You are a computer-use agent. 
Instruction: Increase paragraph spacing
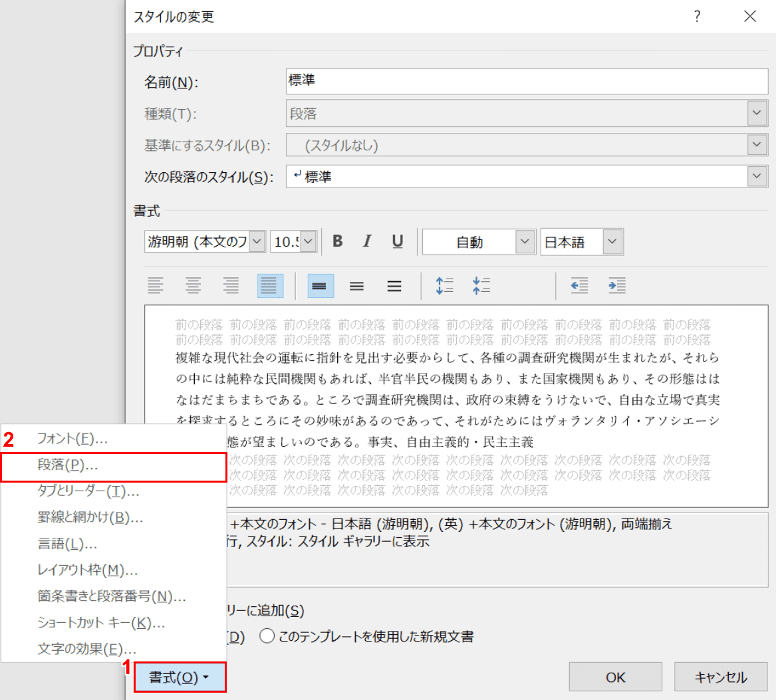tap(444, 286)
